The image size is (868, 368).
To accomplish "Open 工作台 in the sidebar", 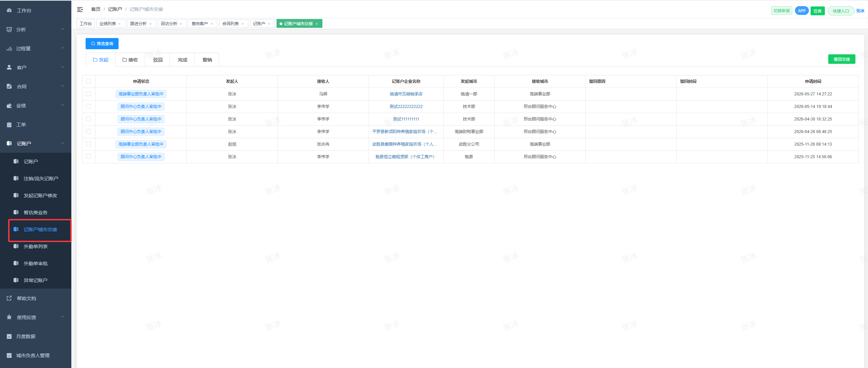I will pyautogui.click(x=36, y=11).
